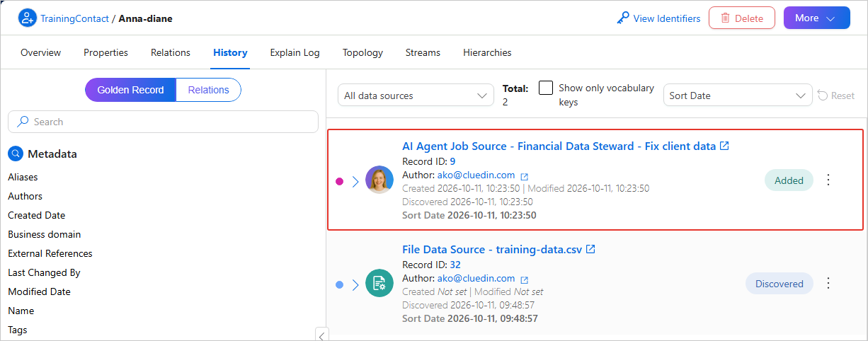
Task: Switch to Relations toggle in left panel
Action: [208, 90]
